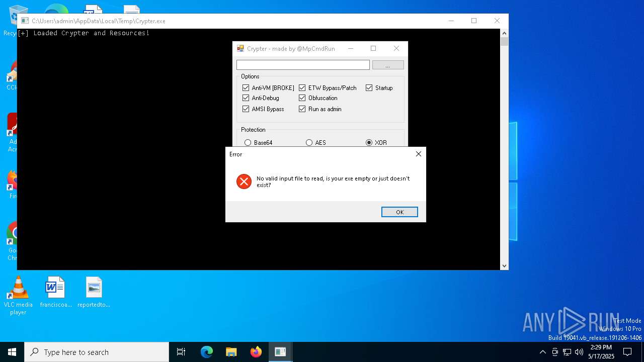Click the taskbar search box
This screenshot has height=362, width=644.
tap(97, 352)
